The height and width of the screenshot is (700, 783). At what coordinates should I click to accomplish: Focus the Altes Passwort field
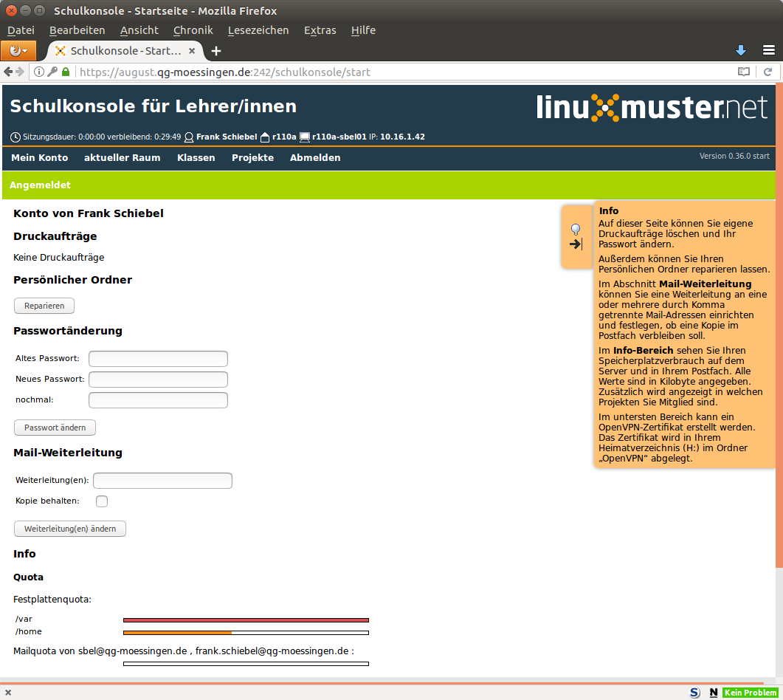[x=158, y=359]
